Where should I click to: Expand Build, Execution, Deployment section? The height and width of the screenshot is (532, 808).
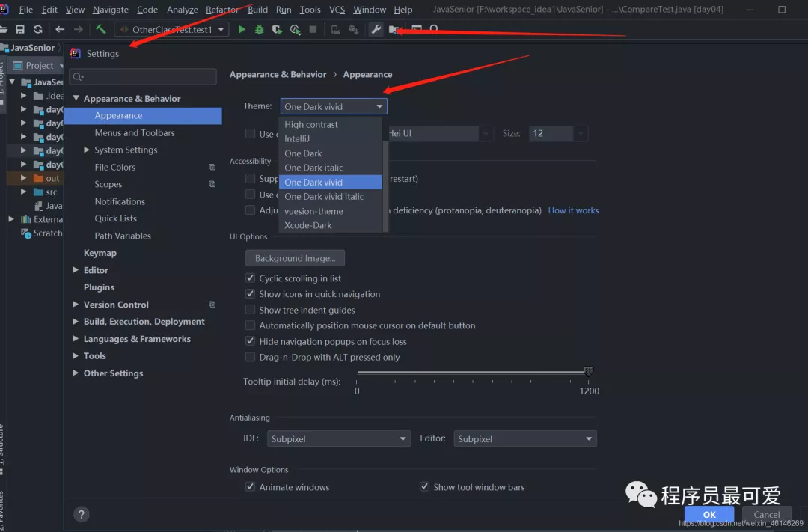click(76, 321)
